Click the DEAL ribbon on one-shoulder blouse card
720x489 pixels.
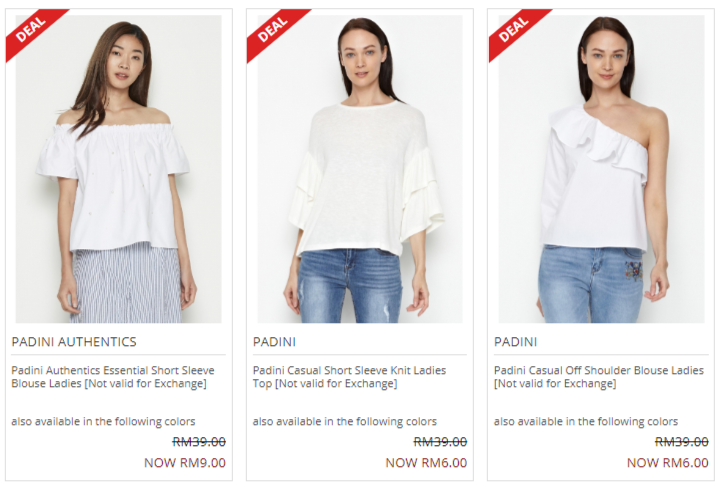tap(514, 30)
